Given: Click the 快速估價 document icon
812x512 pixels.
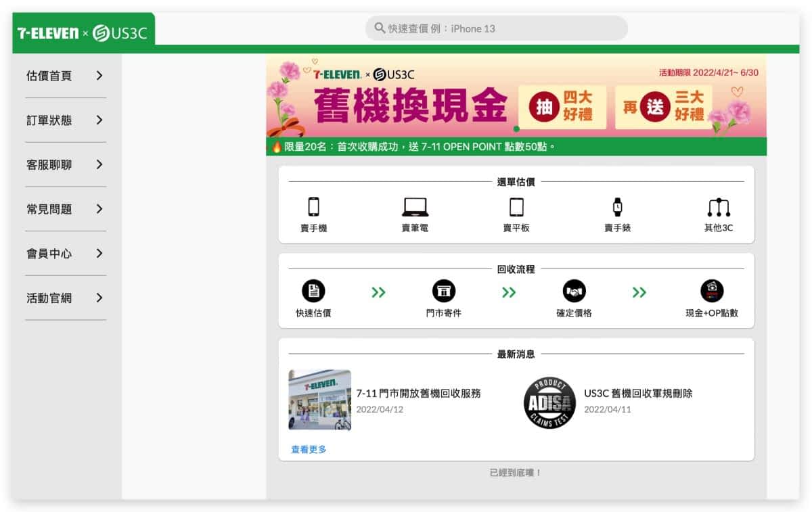Looking at the screenshot, I should click(313, 292).
